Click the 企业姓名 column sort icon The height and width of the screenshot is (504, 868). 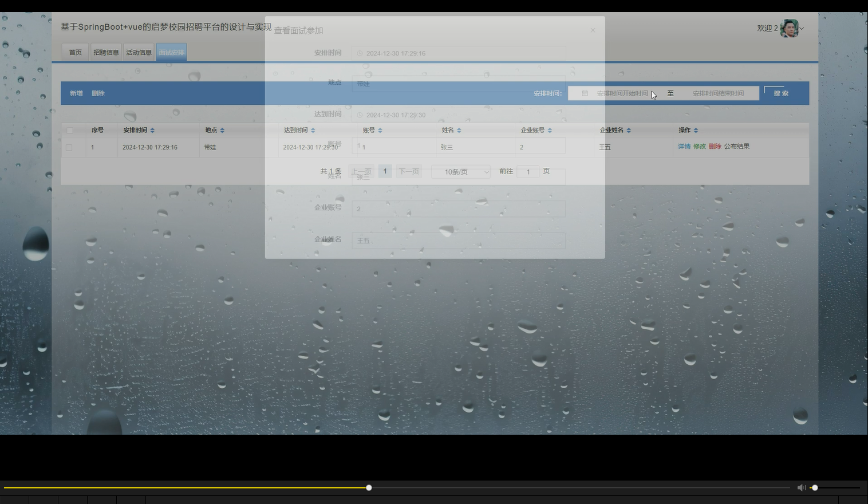629,131
